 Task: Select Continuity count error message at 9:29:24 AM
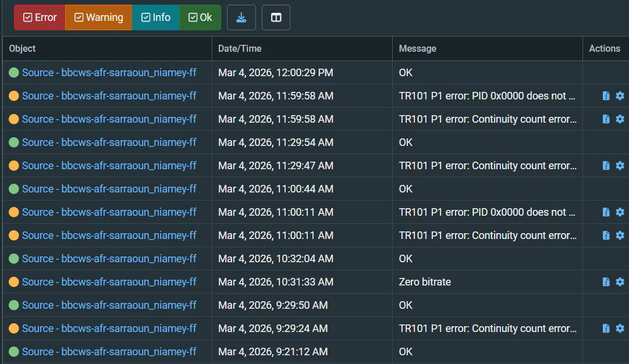[x=488, y=329]
